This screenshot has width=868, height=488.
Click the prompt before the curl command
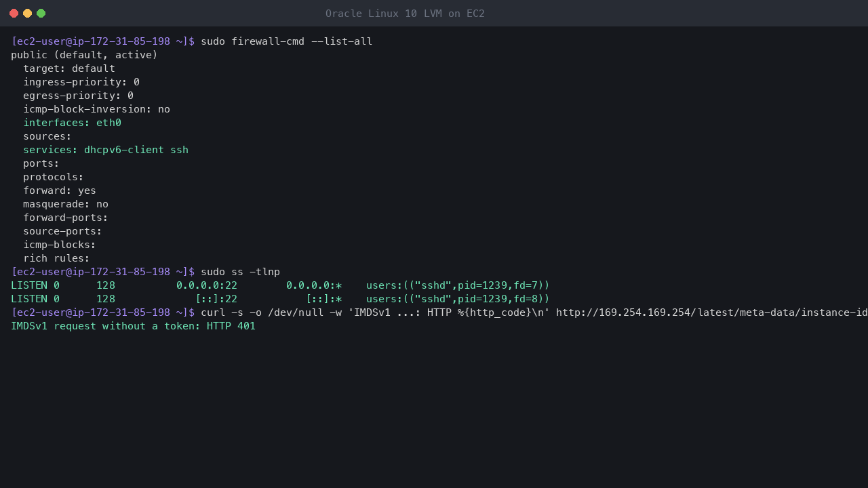102,312
